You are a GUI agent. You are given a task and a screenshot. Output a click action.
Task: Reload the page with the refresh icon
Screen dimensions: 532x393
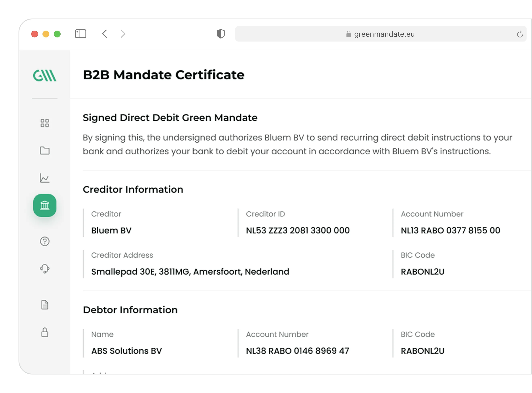[x=520, y=34]
